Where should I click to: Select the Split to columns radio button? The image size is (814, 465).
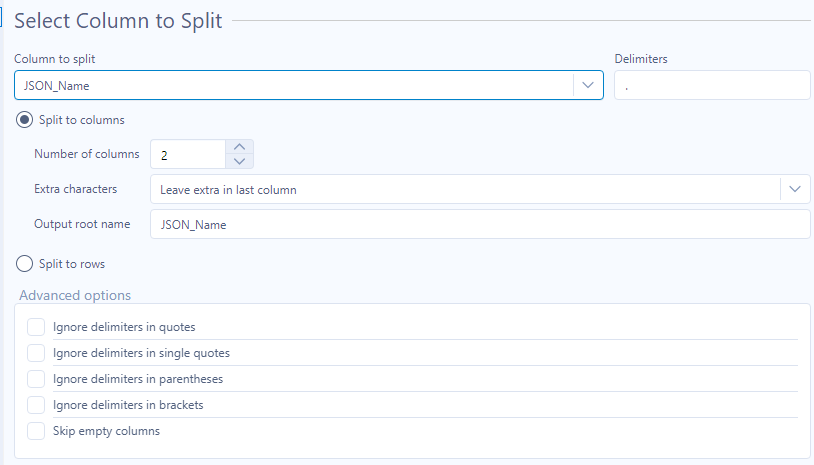[25, 120]
